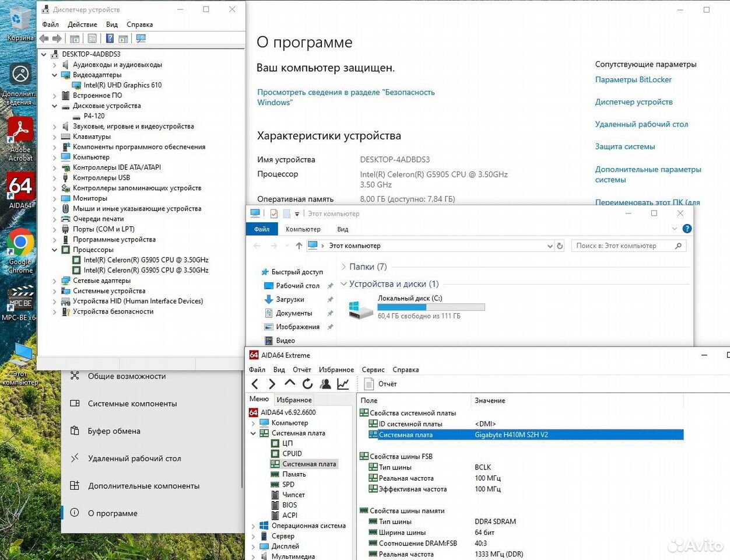730x560 pixels.
Task: Select the ЦП item in AIDA64 tree
Action: point(287,443)
